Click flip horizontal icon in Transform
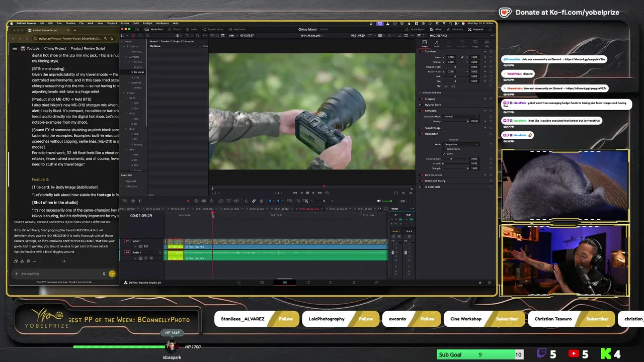This screenshot has width=644, height=362. 445,86
